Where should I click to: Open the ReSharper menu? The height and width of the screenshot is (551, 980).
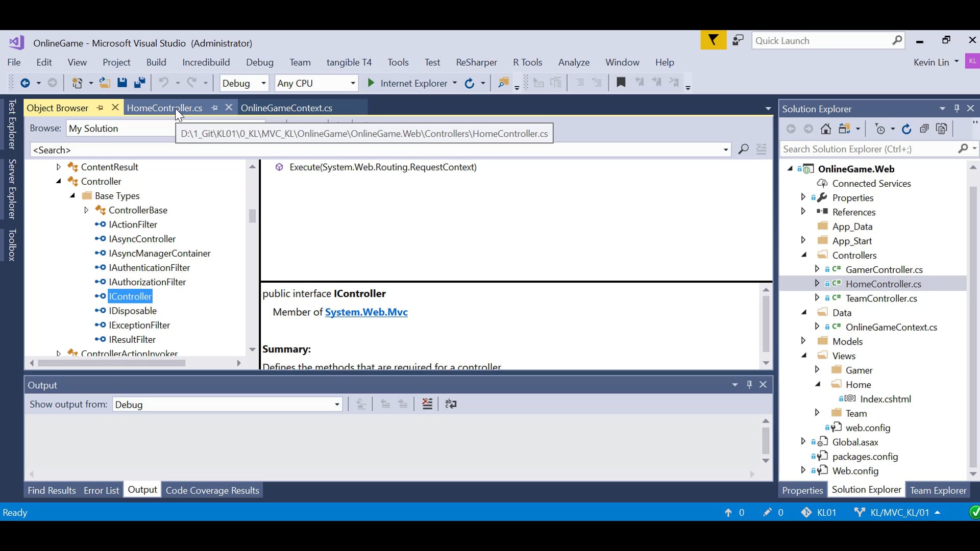coord(476,62)
